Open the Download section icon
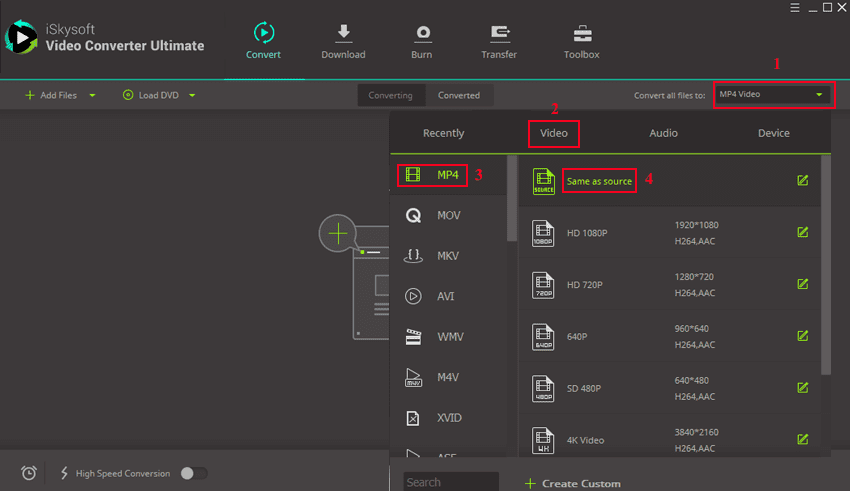The width and height of the screenshot is (850, 491). click(x=343, y=34)
